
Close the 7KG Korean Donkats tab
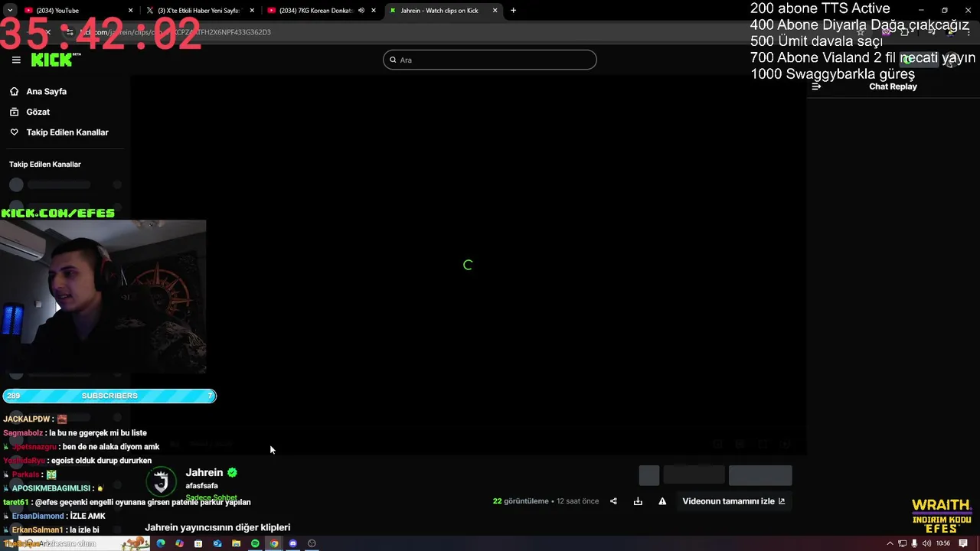(374, 11)
